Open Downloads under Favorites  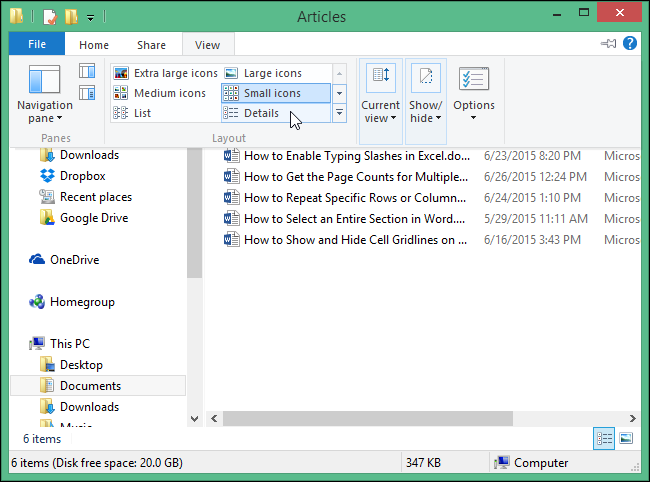[80, 155]
